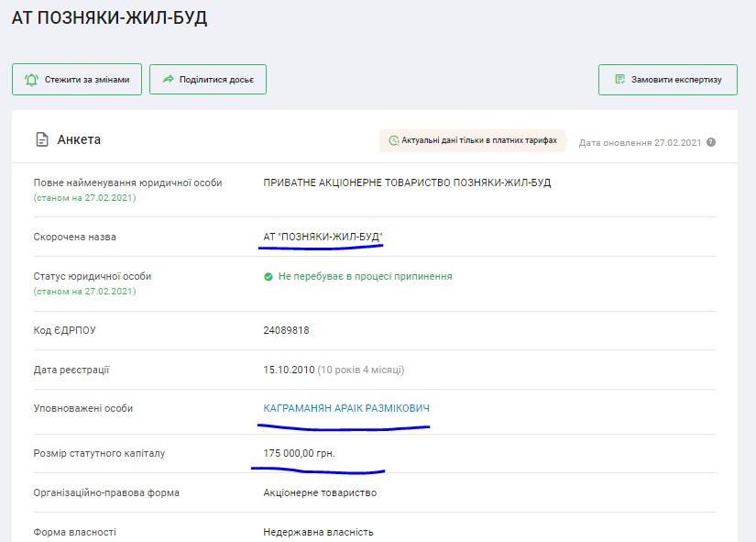Click the full name ПРИВАТНЕ АКЦІОНЕРНЕ ТОВАРИСТВО value

(x=407, y=183)
